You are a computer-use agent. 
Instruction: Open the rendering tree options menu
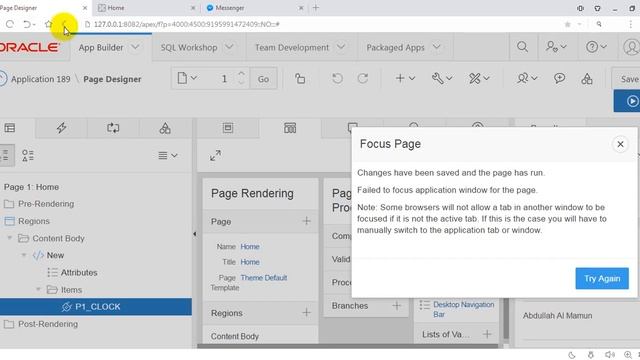pyautogui.click(x=168, y=156)
